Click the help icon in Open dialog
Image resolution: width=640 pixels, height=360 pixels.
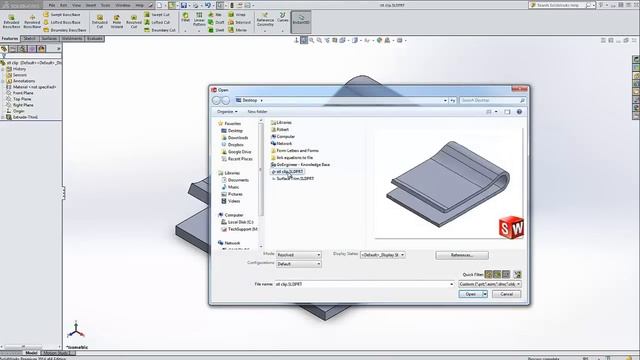pos(519,112)
